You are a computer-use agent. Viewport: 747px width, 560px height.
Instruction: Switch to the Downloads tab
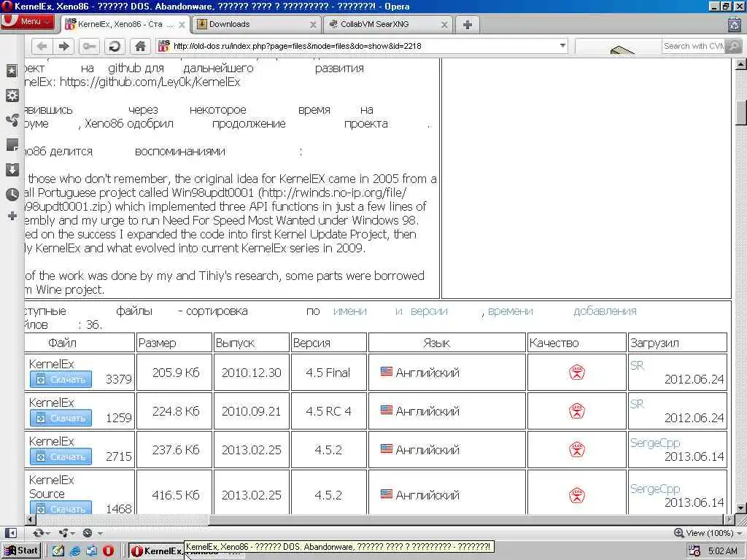point(256,24)
